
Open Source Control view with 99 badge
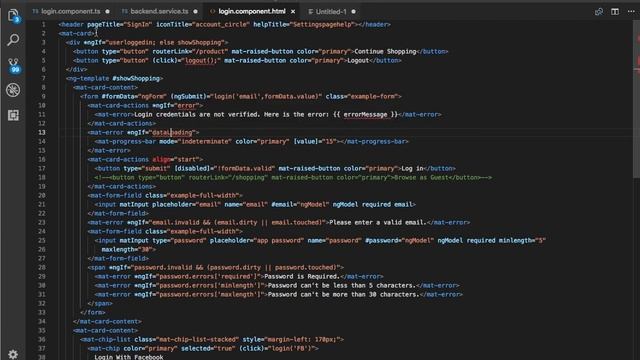[13, 65]
